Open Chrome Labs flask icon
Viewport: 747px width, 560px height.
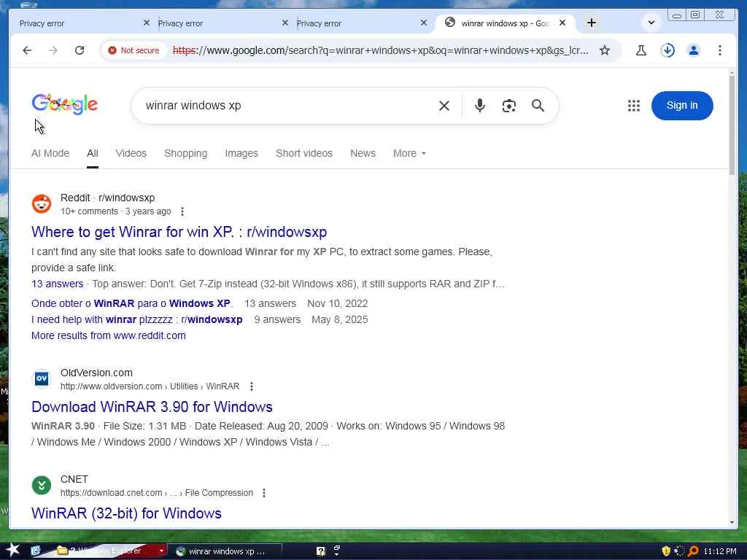641,50
